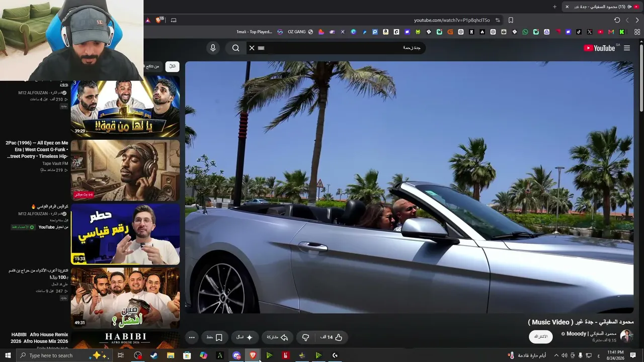Submit search with the magnifier button
The image size is (644, 362).
235,48
